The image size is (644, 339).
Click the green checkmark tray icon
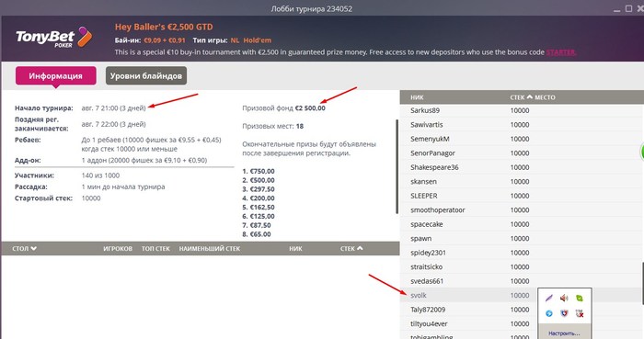(580, 298)
